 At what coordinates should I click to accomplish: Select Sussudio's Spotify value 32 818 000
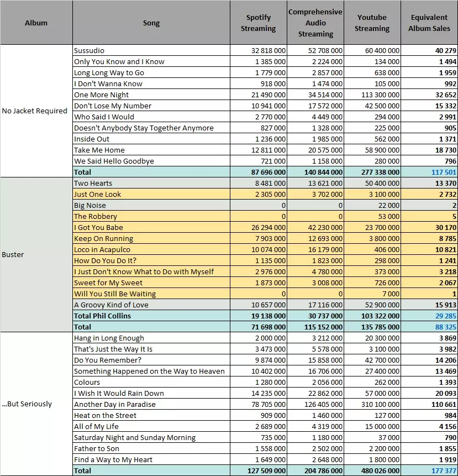tap(259, 50)
